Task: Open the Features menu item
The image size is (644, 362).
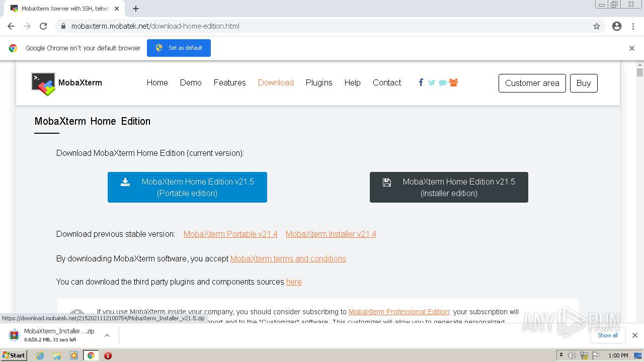Action: coord(229,82)
